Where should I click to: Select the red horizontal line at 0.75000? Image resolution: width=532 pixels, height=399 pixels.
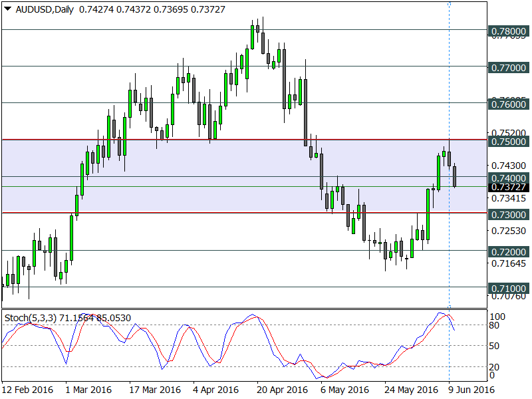[244, 139]
